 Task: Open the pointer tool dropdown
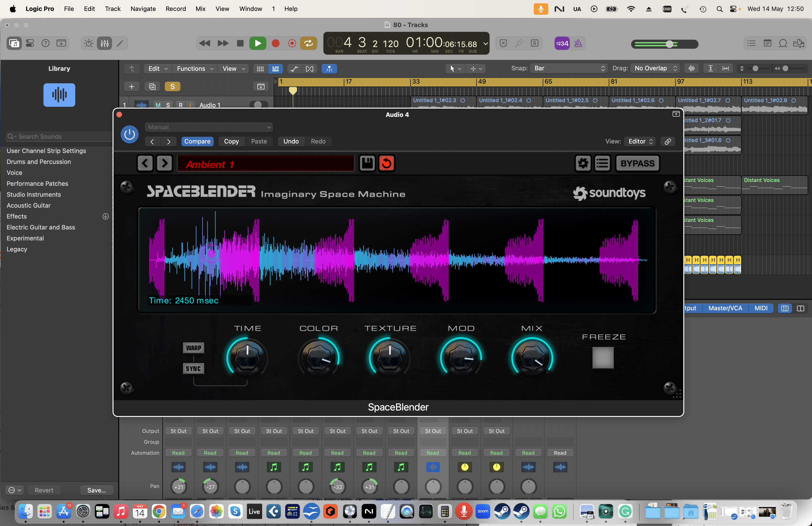[x=455, y=69]
